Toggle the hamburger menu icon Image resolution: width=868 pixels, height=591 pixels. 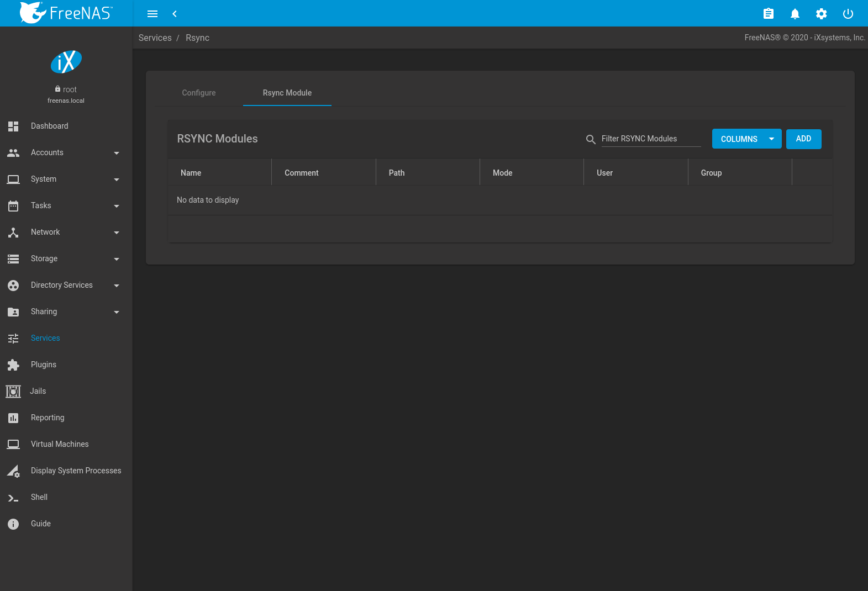click(152, 14)
